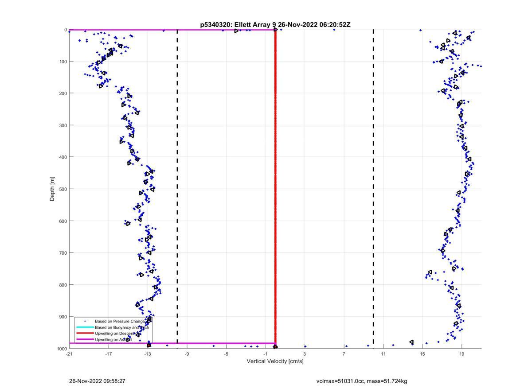Click the magenta line sample in the legend
532x392 pixels.
pyautogui.click(x=85, y=340)
